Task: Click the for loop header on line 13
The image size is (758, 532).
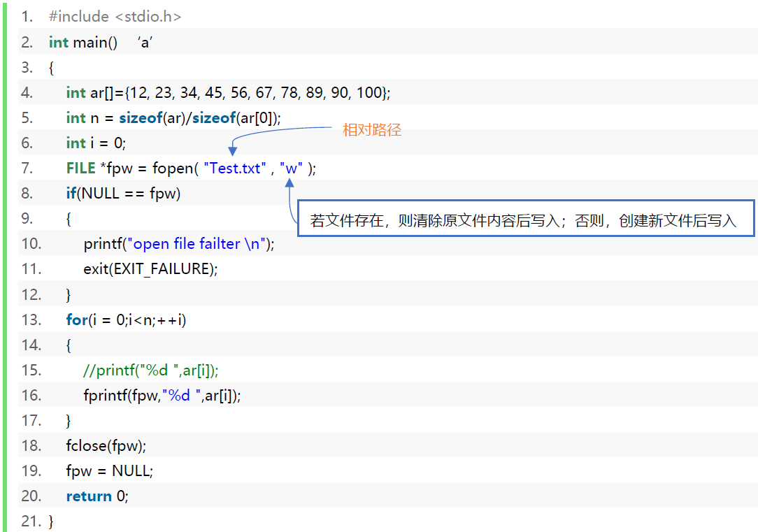Action: [x=126, y=320]
